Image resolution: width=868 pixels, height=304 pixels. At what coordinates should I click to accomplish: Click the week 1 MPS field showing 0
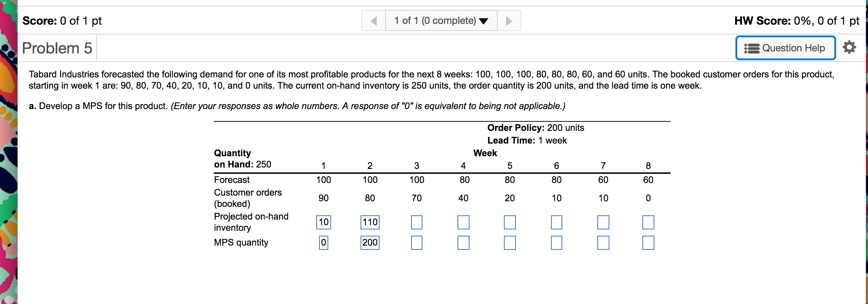(x=323, y=242)
